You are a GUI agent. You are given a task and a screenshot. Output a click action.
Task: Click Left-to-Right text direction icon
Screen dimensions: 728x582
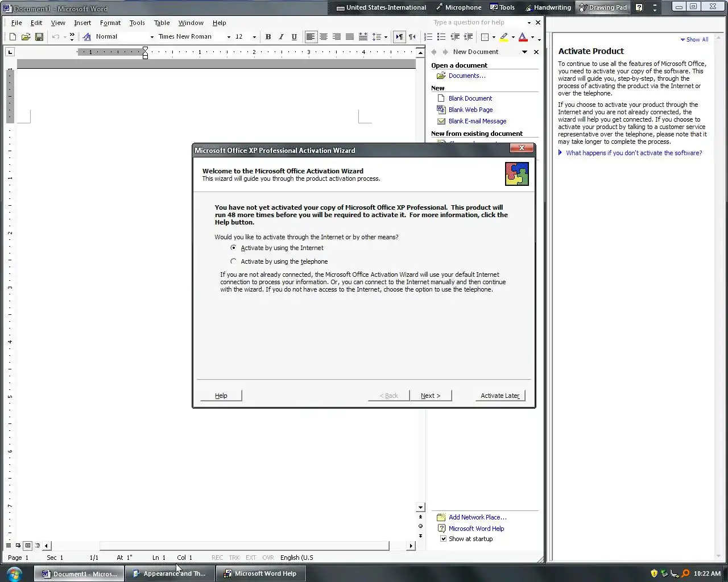(399, 37)
